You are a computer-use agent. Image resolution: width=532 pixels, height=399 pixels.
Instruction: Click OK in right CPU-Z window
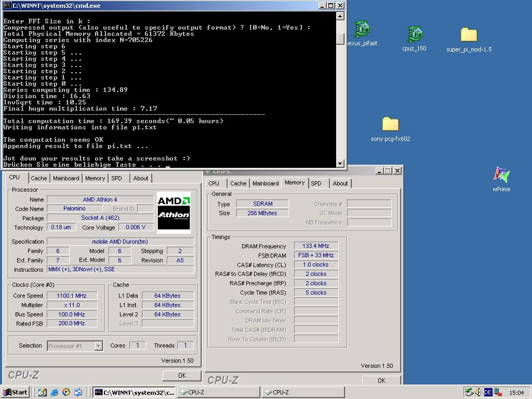point(381,380)
